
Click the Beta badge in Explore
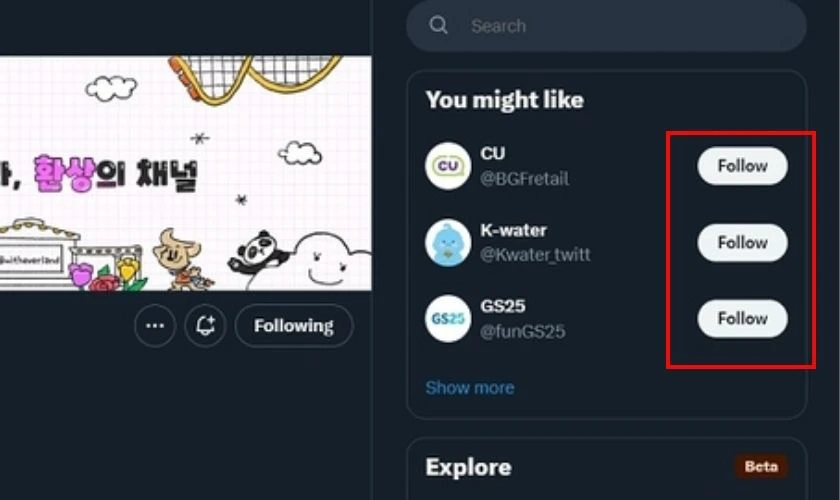coord(761,466)
